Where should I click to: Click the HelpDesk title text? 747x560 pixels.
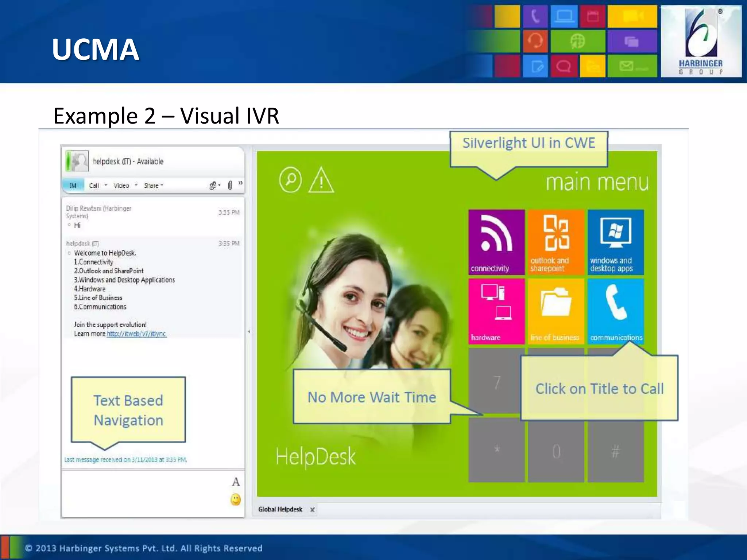(x=316, y=456)
